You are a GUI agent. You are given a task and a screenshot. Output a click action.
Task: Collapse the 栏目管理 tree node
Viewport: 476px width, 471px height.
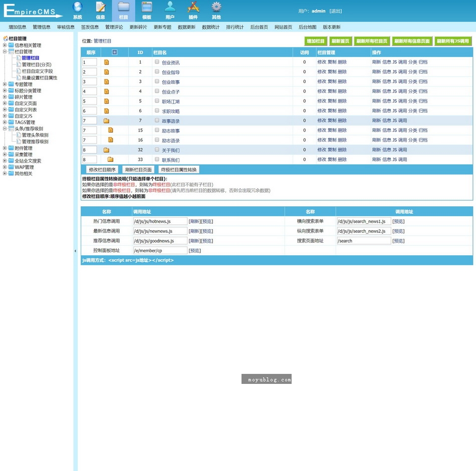(x=5, y=52)
